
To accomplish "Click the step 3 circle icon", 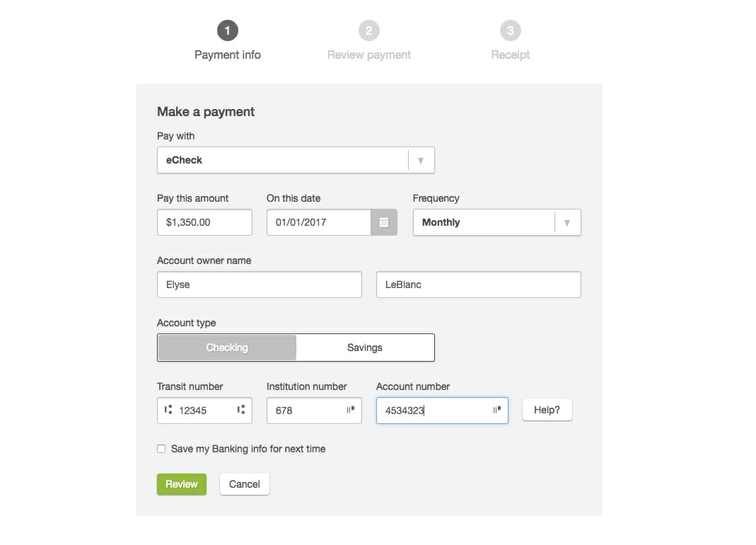I will tap(510, 30).
